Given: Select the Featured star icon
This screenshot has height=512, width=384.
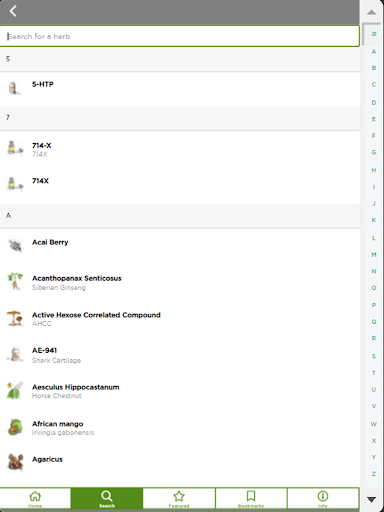Looking at the screenshot, I should (x=179, y=499).
